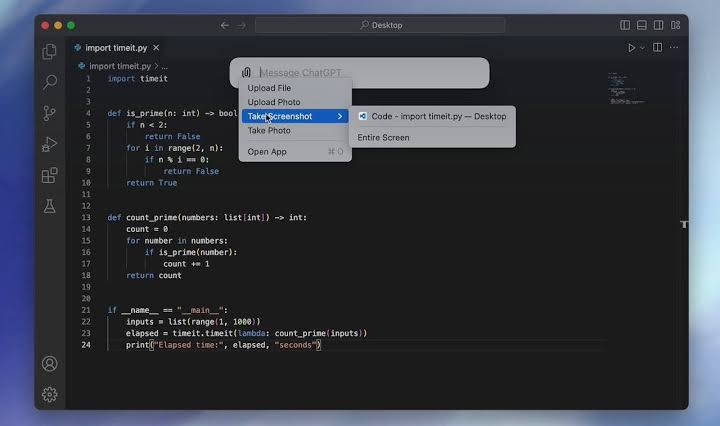
Task: Open the Search view in the activity bar
Action: pyautogui.click(x=49, y=83)
